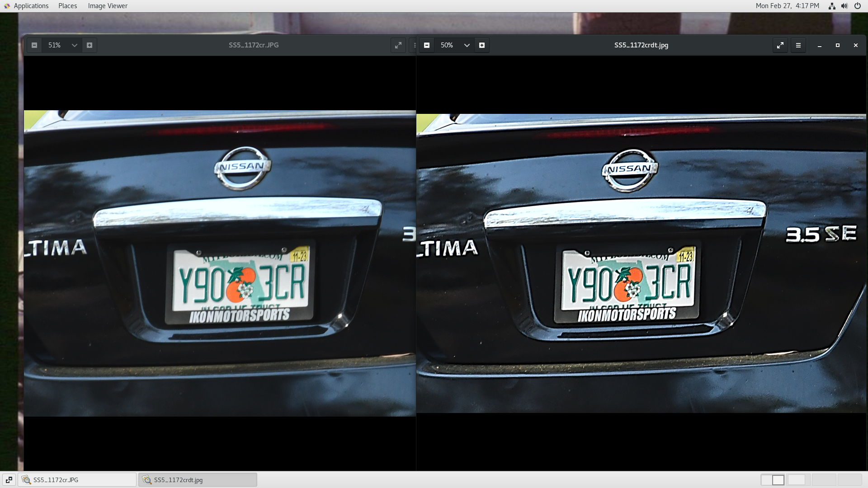
Task: Open the volume control icon
Action: (844, 6)
